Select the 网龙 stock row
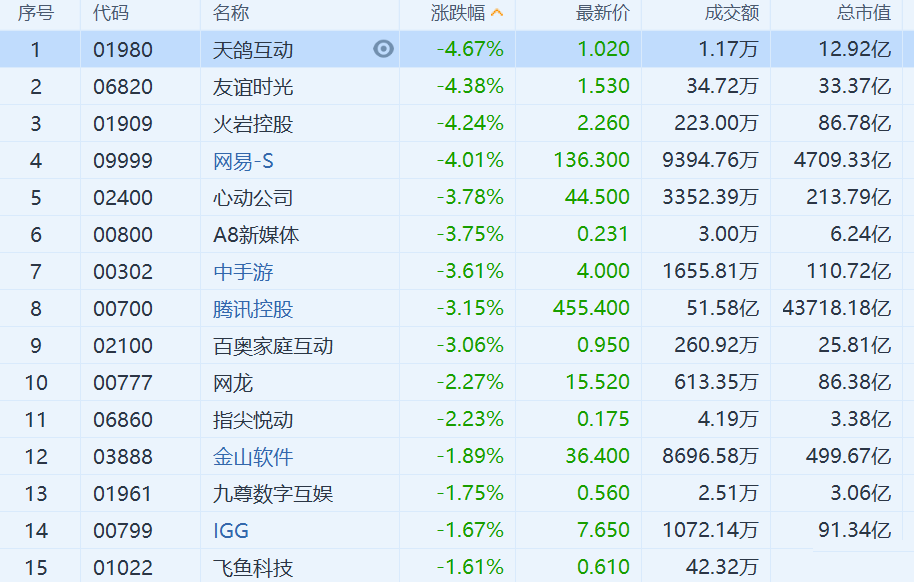 coord(233,383)
